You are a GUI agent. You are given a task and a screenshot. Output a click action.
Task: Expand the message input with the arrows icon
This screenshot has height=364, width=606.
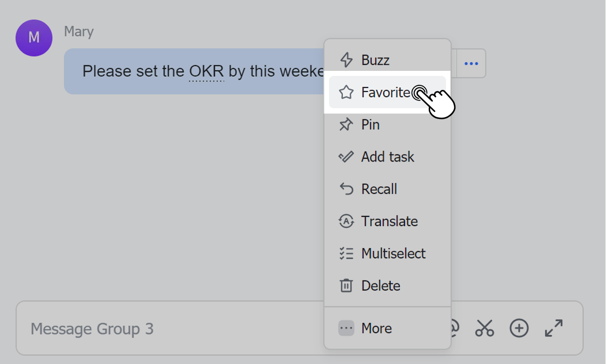pos(554,329)
